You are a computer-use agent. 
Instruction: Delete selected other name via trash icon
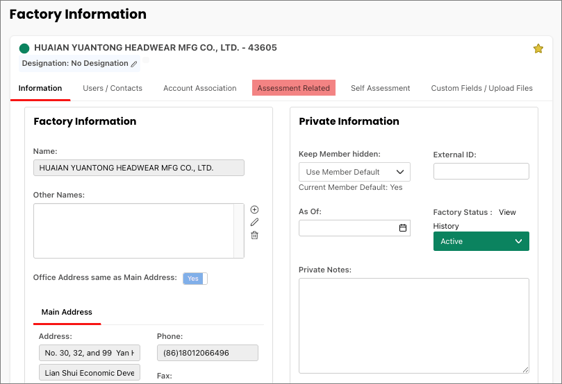tap(254, 235)
